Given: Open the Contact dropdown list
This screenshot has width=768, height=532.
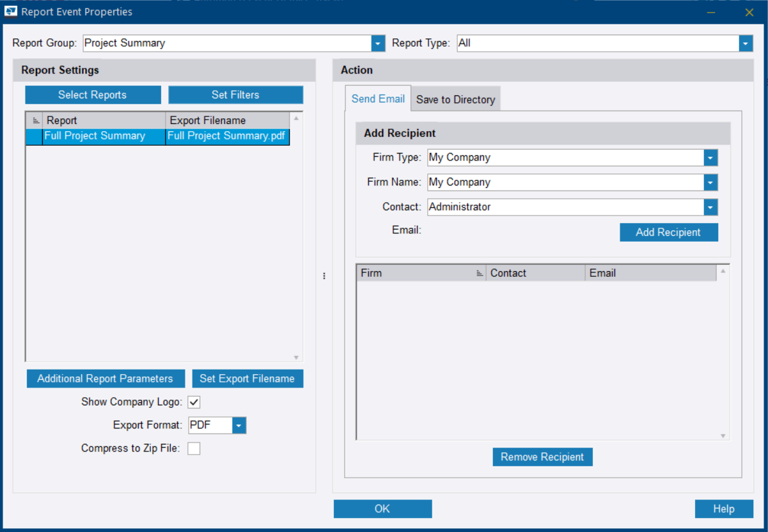Looking at the screenshot, I should pyautogui.click(x=710, y=207).
